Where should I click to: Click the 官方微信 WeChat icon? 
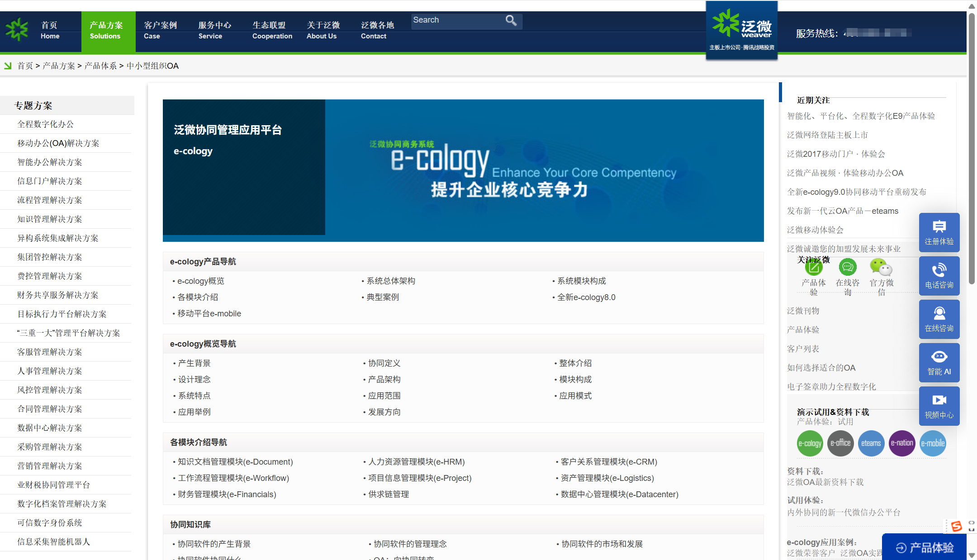[x=881, y=268]
